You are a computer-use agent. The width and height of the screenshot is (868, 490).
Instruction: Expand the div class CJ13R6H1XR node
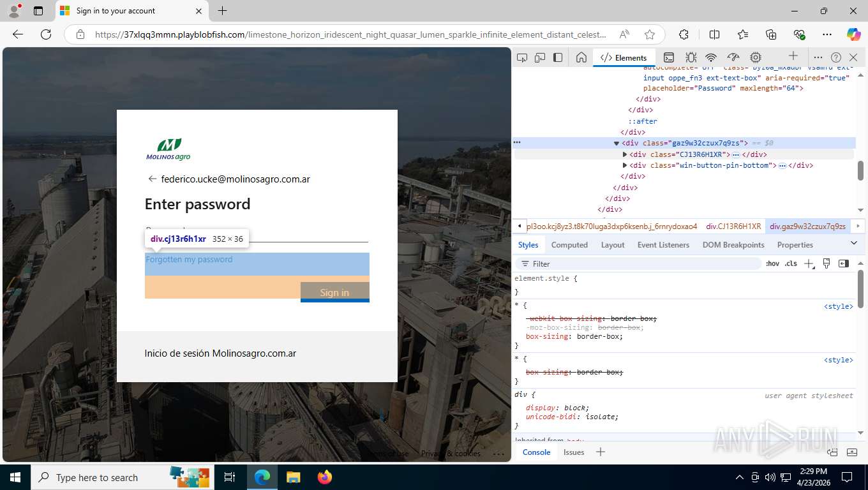click(625, 154)
